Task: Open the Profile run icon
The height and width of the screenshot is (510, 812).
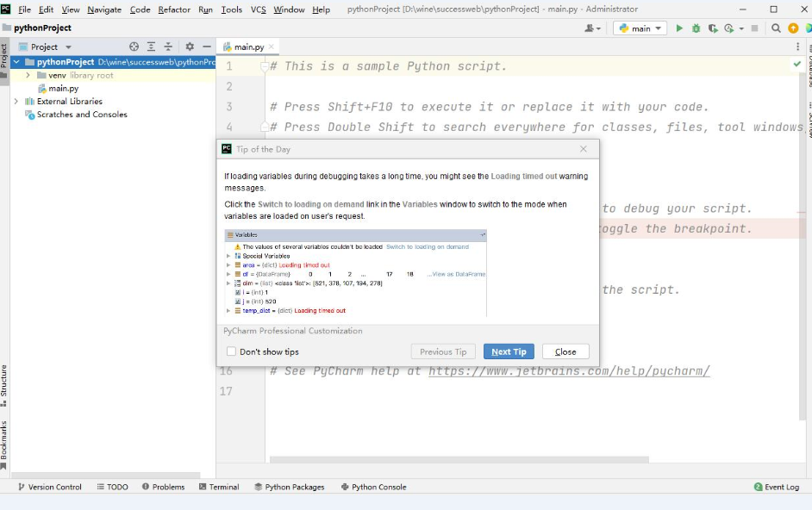Action: click(729, 28)
